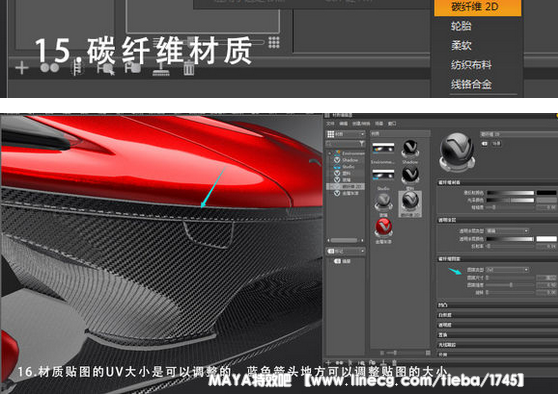Open the black diffuse color swatch

pyautogui.click(x=547, y=193)
